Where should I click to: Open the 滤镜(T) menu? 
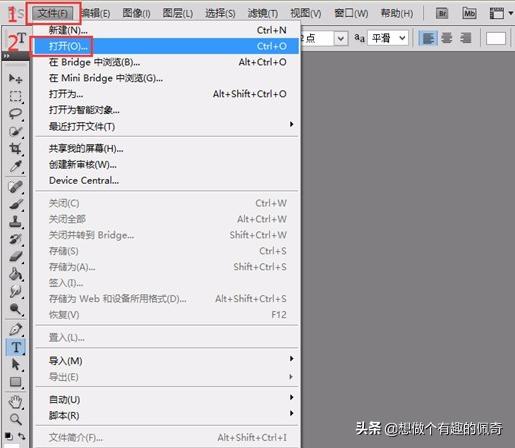coord(263,13)
